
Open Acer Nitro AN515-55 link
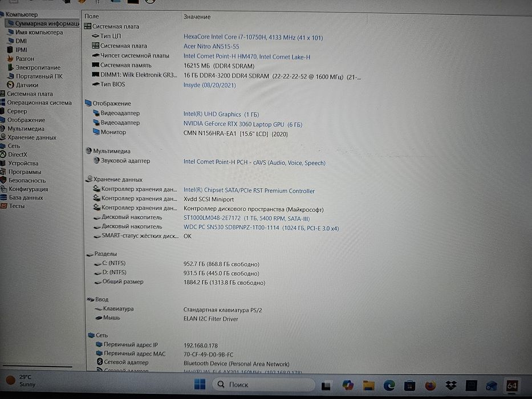point(211,47)
